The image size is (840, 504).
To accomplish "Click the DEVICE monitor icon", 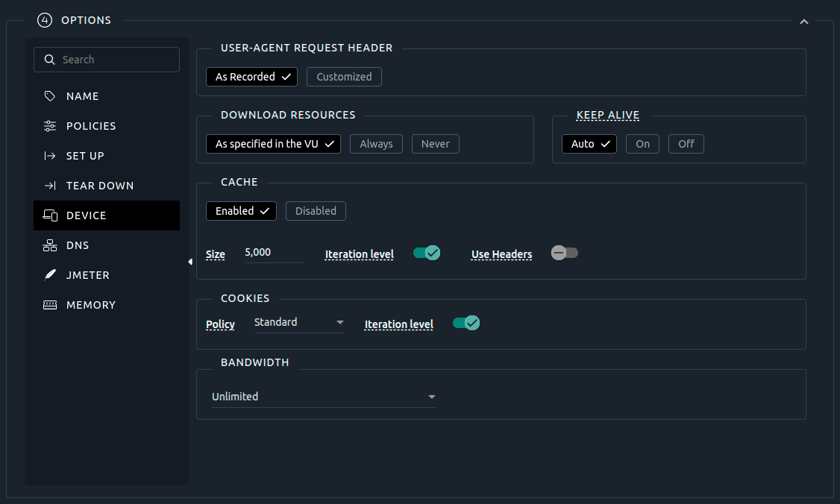I will click(50, 215).
